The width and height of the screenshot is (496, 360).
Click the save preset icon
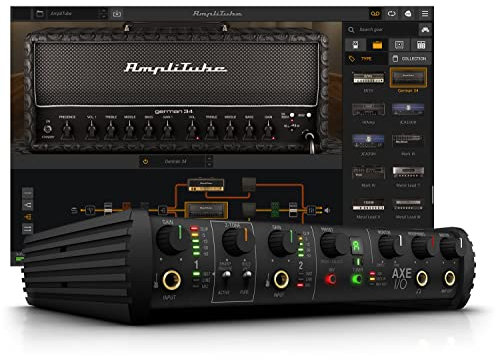[x=117, y=14]
